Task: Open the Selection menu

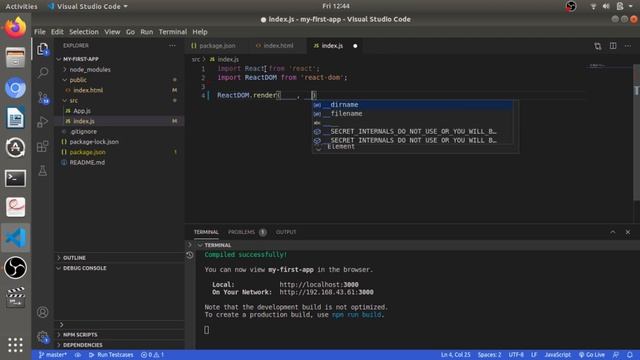Action: [x=84, y=32]
